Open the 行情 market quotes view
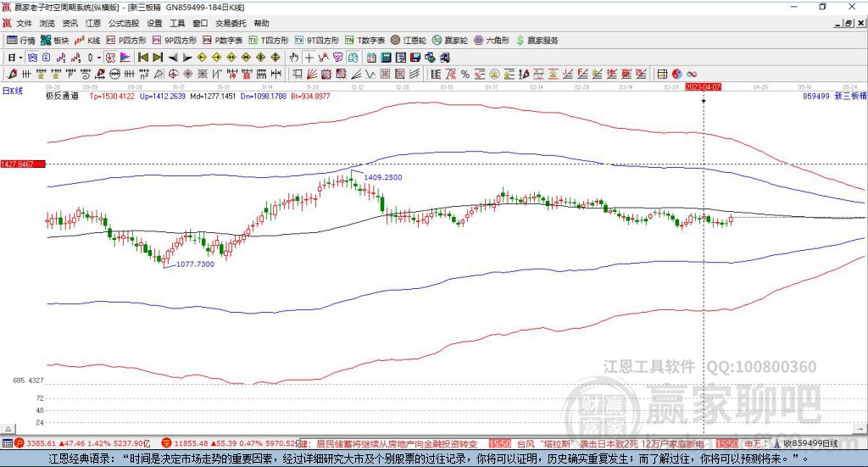The height and width of the screenshot is (467, 868). [x=20, y=41]
